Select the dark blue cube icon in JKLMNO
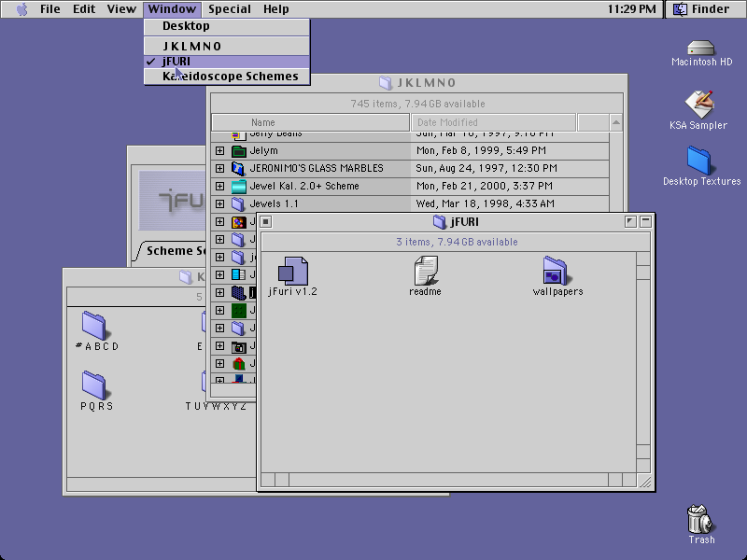Image resolution: width=747 pixels, height=560 pixels. 239,292
